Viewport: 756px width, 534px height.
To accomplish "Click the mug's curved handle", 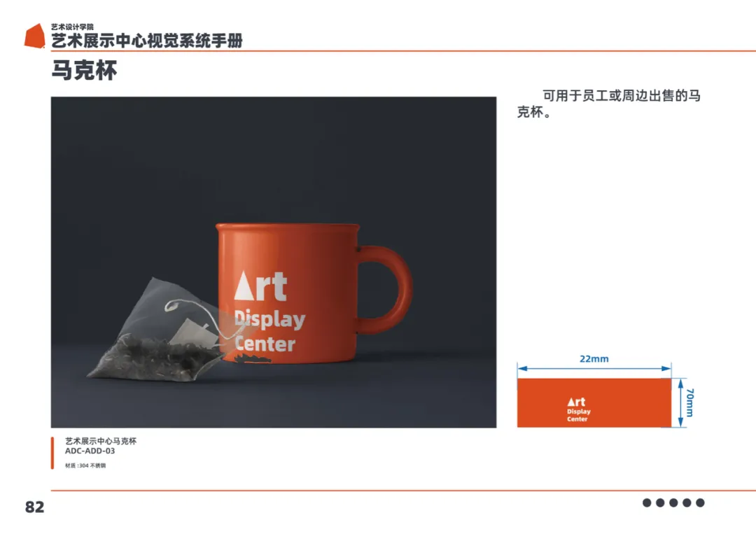I will click(386, 290).
